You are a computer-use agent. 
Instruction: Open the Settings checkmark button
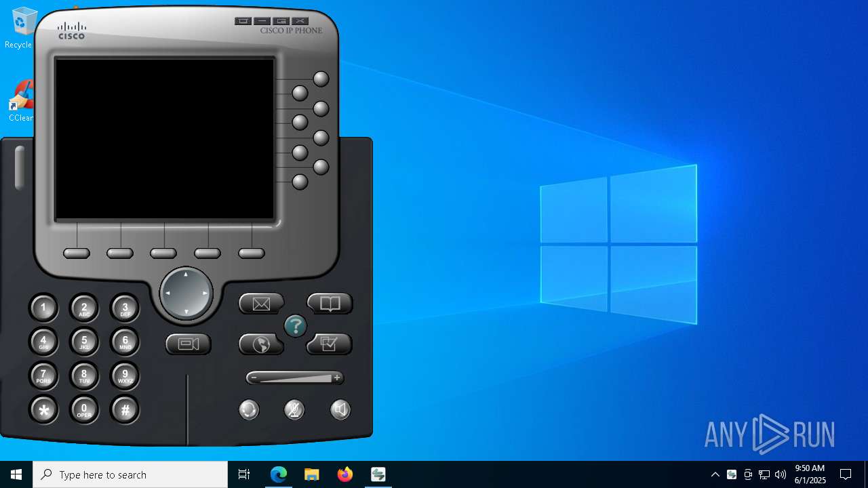[x=330, y=344]
